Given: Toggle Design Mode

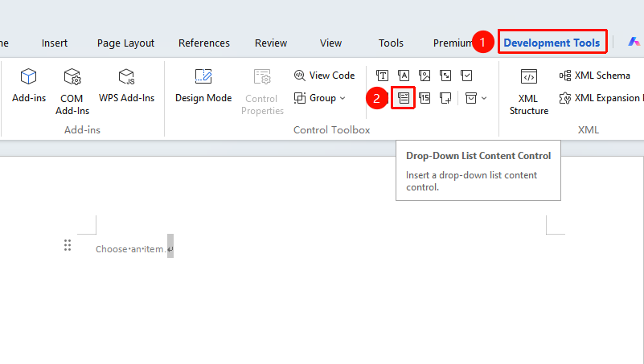Looking at the screenshot, I should tap(203, 85).
